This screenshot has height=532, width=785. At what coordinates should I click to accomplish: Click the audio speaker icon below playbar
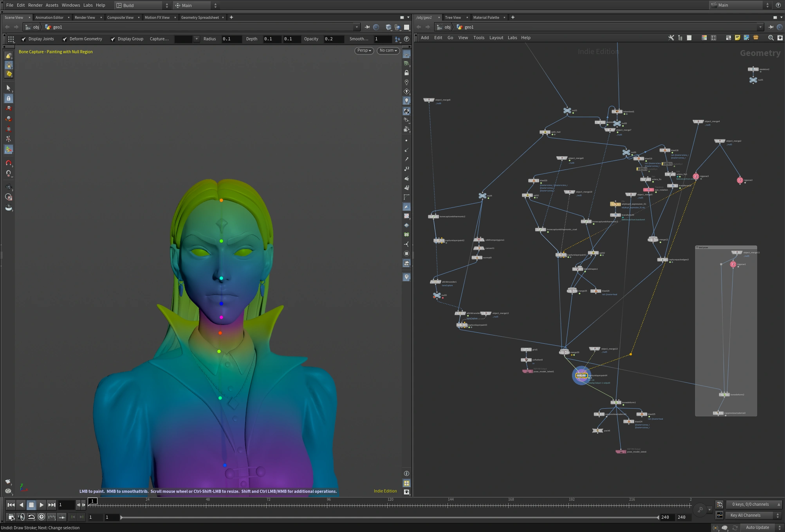tap(22, 517)
